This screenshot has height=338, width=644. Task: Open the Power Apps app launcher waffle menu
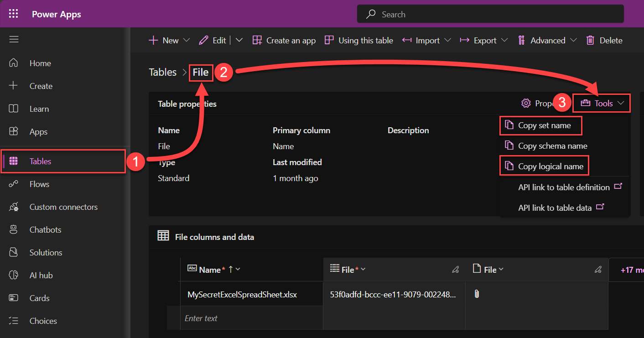click(x=13, y=13)
